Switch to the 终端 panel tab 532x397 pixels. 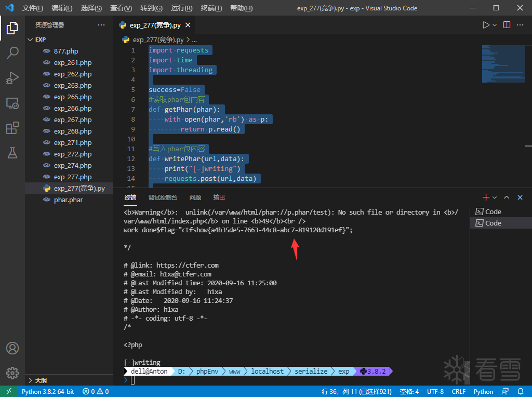point(130,197)
